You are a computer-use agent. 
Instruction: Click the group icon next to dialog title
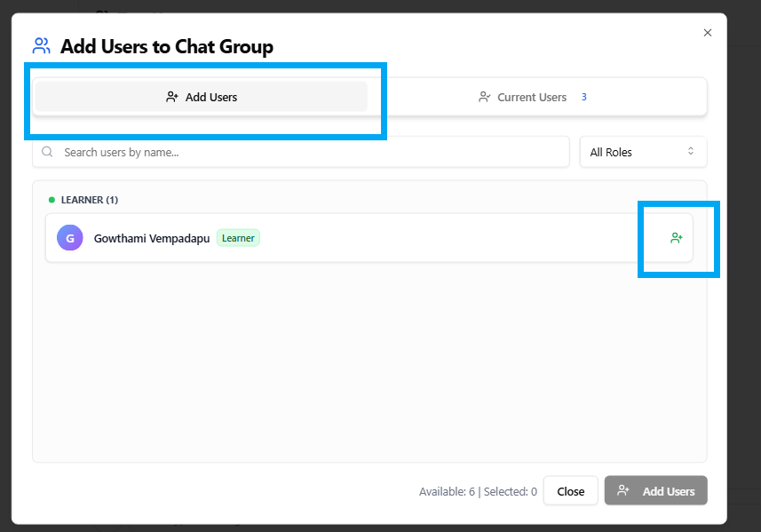point(41,46)
